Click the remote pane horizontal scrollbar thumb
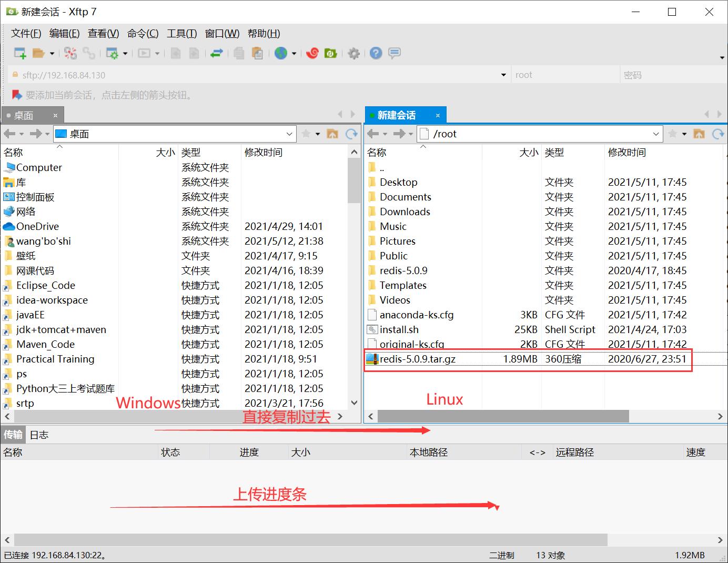 click(x=503, y=416)
